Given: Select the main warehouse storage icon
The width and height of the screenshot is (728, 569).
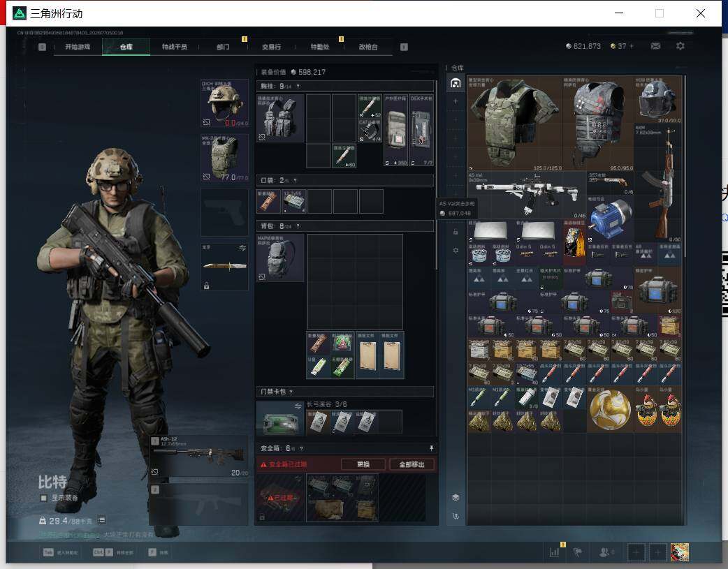Looking at the screenshot, I should pyautogui.click(x=456, y=83).
